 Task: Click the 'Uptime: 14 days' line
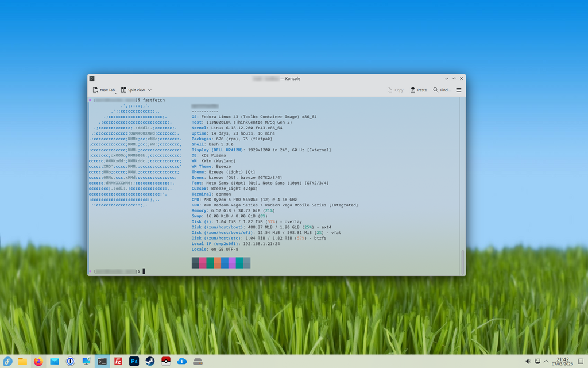tap(233, 133)
